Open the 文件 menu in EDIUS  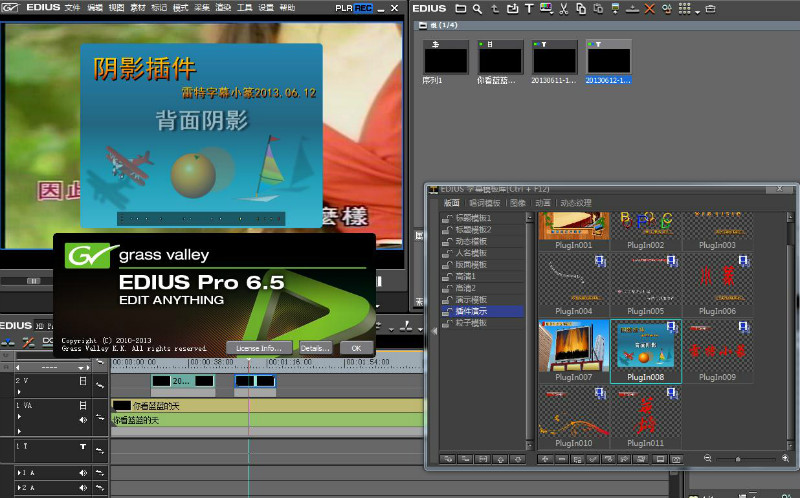[72, 8]
